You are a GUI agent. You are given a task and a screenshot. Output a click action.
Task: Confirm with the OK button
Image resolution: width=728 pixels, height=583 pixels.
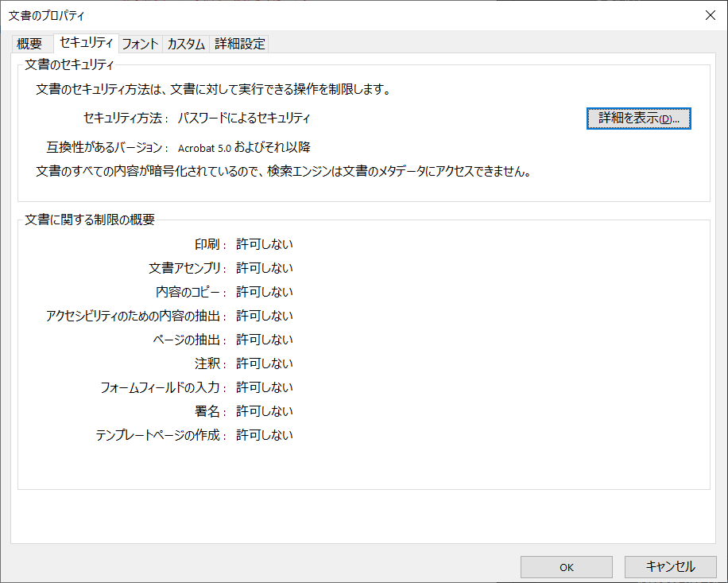point(567,567)
